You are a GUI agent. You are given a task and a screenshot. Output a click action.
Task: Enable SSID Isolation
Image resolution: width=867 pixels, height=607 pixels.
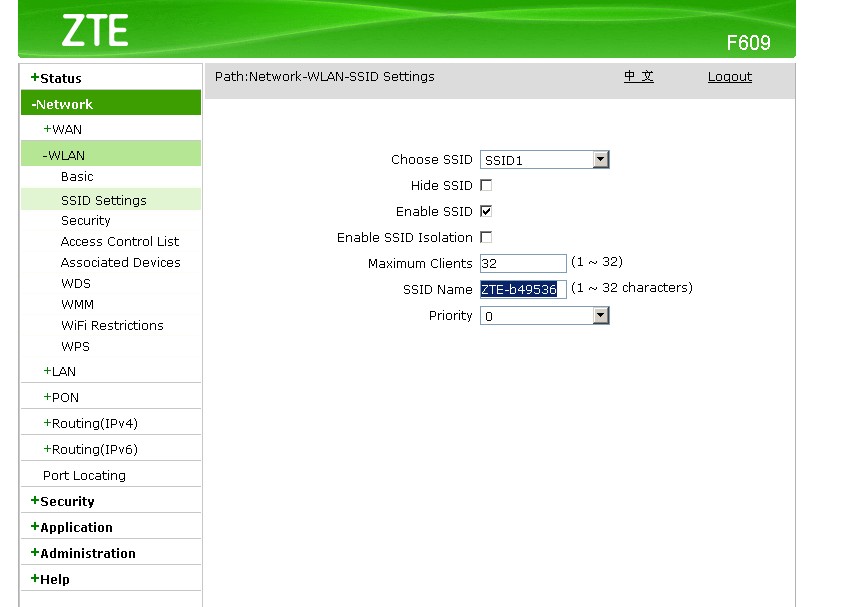tap(484, 237)
